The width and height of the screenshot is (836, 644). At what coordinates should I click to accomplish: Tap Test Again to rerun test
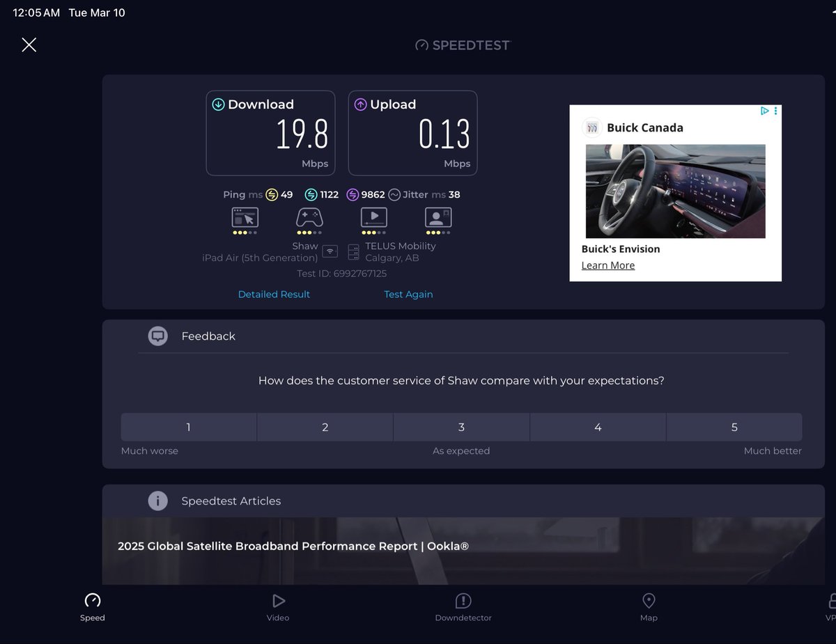pos(408,294)
